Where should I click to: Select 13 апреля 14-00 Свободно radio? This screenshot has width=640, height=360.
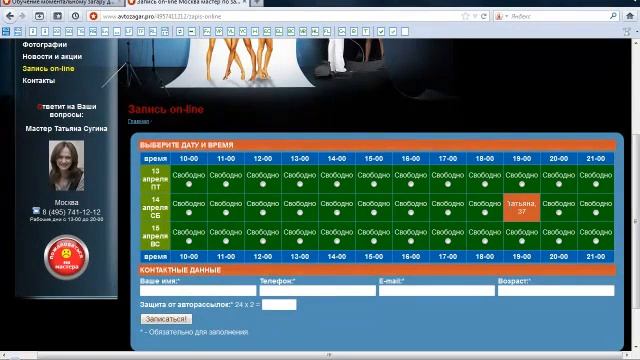pos(337,184)
